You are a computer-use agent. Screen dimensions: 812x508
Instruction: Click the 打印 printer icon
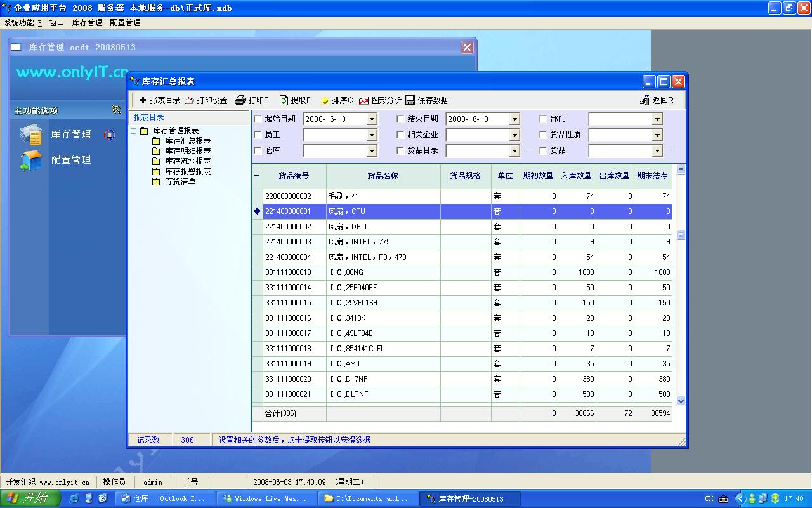click(240, 100)
